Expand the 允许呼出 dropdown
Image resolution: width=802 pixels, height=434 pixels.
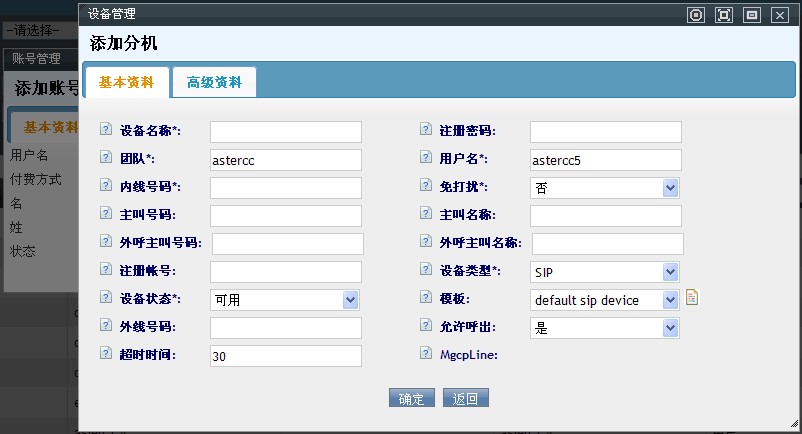click(x=670, y=328)
